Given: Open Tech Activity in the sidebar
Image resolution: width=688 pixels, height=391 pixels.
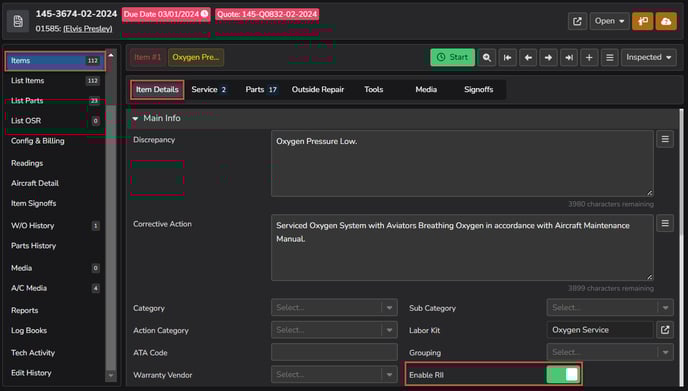Looking at the screenshot, I should 55,353.
